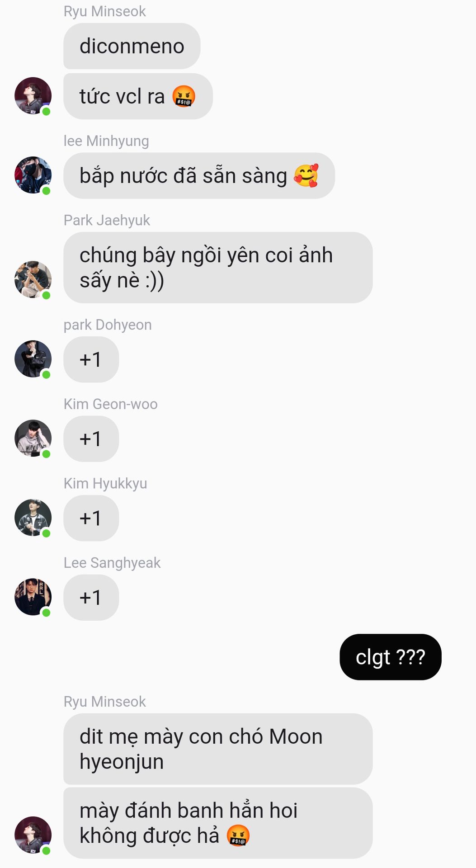Tap the heart-face emoji in Minhyung's message
Viewport: 476px width, 868px height.
(306, 175)
